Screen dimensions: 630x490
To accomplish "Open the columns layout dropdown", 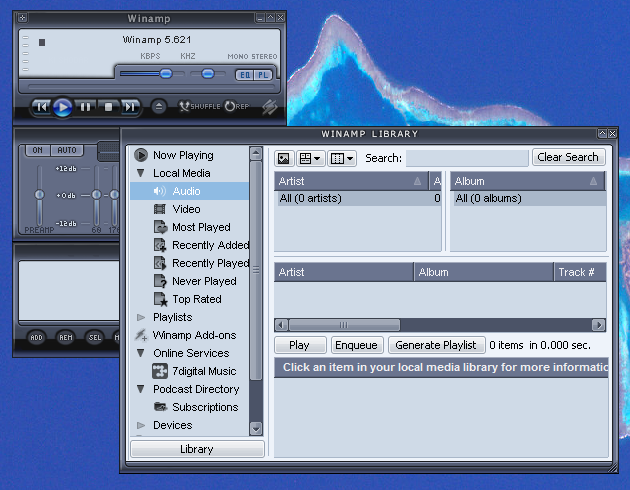I will click(x=342, y=158).
